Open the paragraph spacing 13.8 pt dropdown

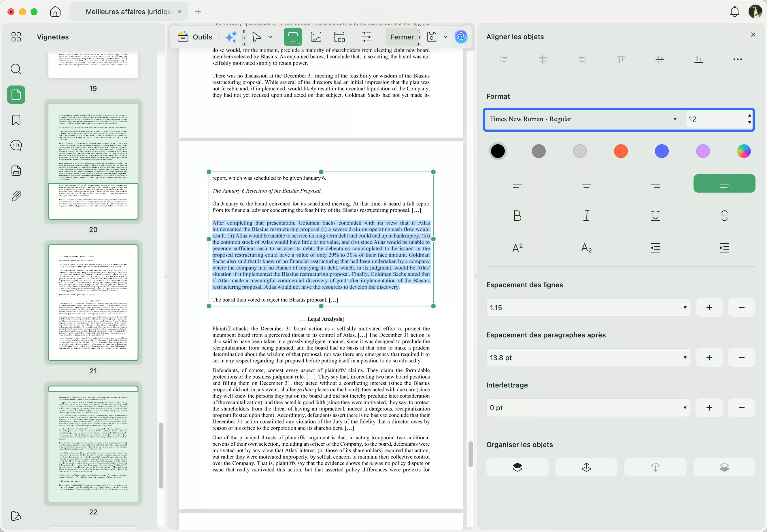point(685,358)
